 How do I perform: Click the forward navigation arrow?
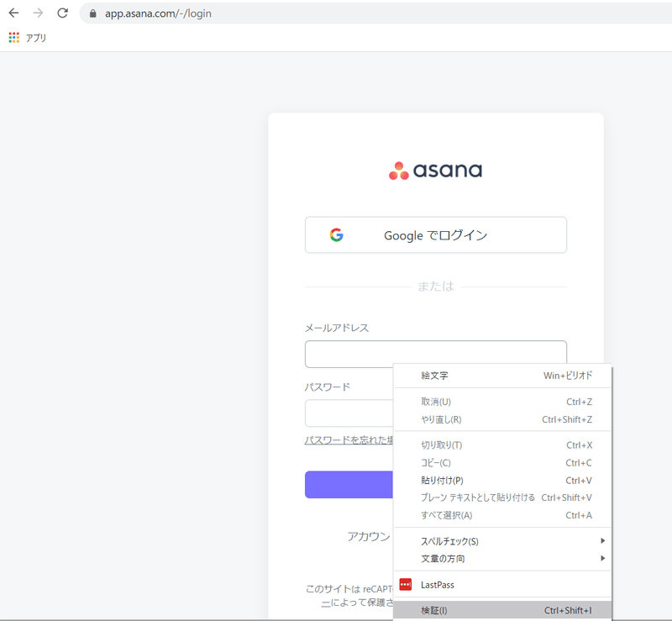point(37,13)
